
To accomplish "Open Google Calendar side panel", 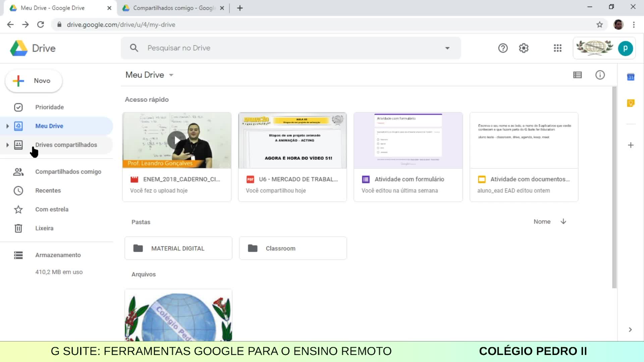I will tap(631, 77).
